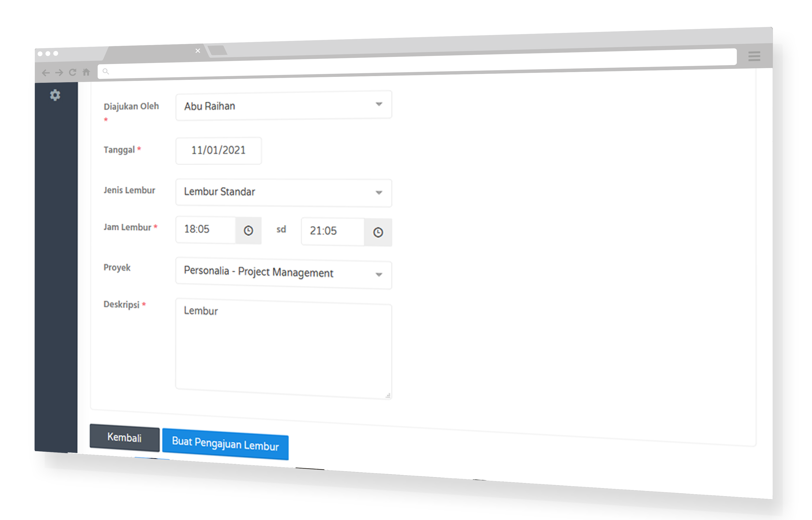Image resolution: width=812 pixels, height=520 pixels.
Task: Open the Jenis Lembur dropdown showing Lembur Standar
Action: click(284, 192)
